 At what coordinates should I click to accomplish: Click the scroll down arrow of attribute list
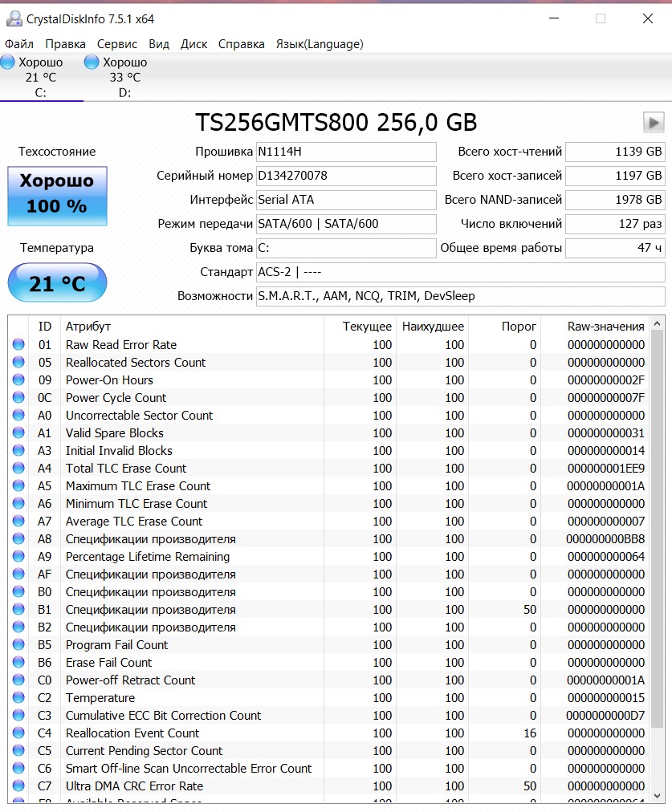click(657, 796)
